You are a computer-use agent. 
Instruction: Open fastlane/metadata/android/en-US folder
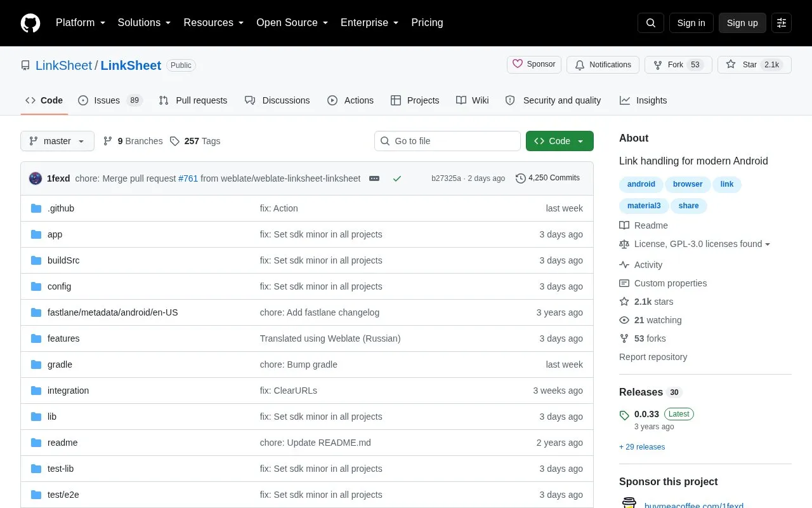[x=113, y=312]
